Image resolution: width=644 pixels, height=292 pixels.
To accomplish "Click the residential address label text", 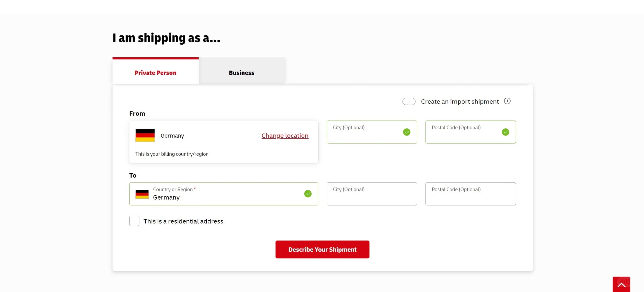I will (x=183, y=221).
